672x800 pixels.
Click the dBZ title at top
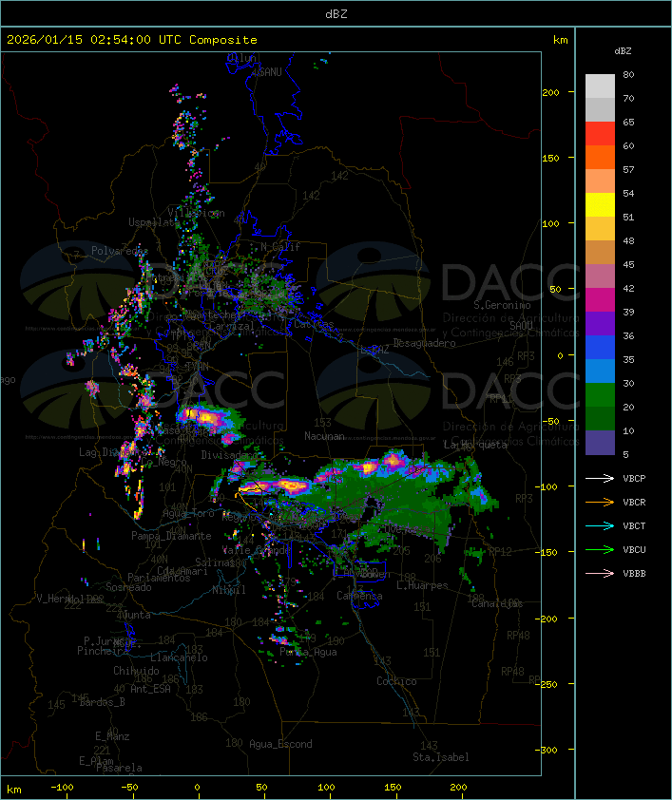[336, 13]
